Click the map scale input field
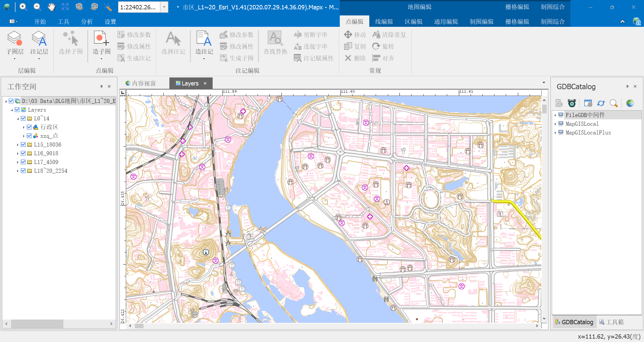The image size is (644, 342). (139, 7)
